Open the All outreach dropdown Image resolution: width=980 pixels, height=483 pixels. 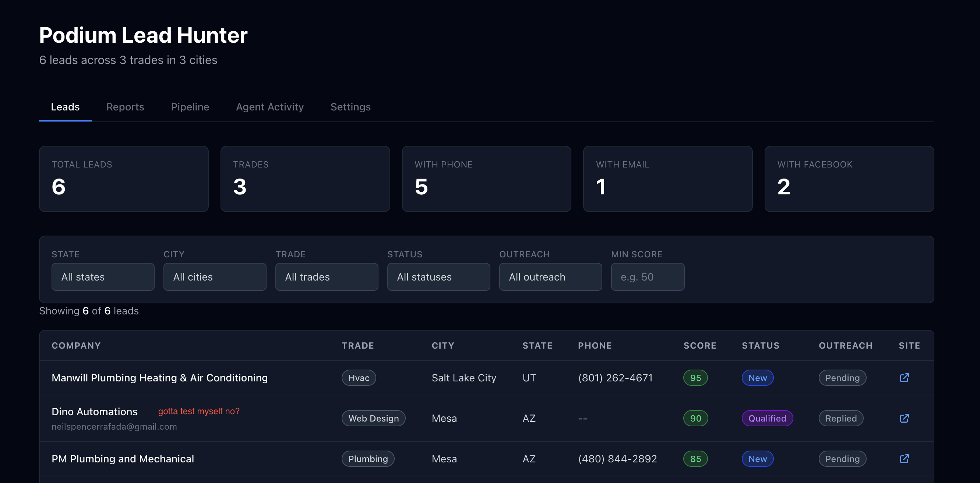tap(550, 277)
